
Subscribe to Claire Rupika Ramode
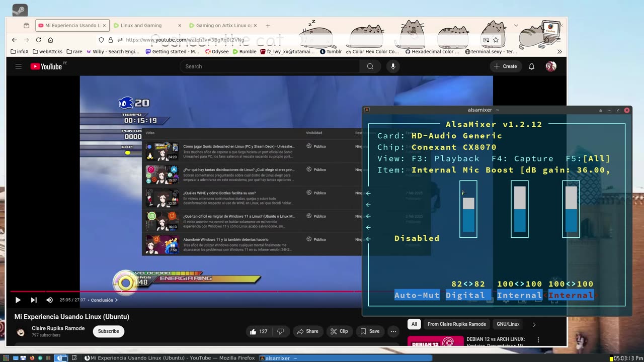109,331
